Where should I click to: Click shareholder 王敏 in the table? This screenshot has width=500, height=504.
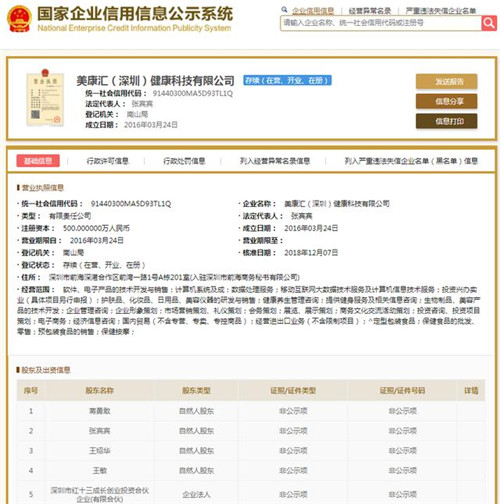99,471
